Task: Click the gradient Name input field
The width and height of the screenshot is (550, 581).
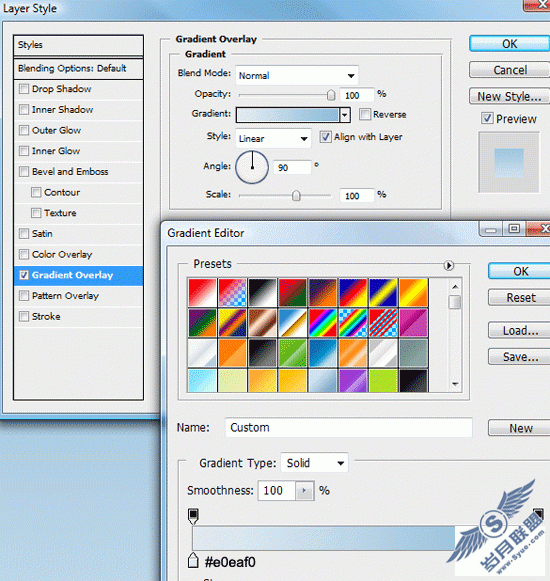Action: 348,428
